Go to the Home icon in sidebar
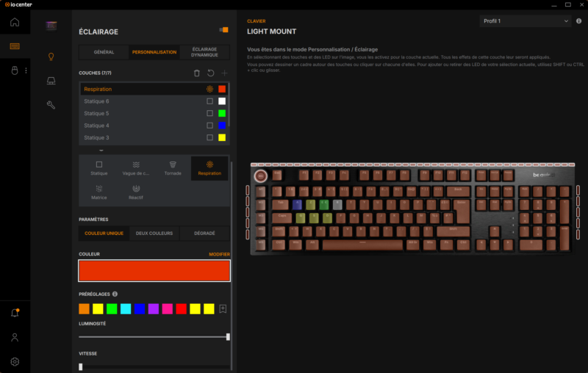The image size is (588, 373). (x=15, y=22)
